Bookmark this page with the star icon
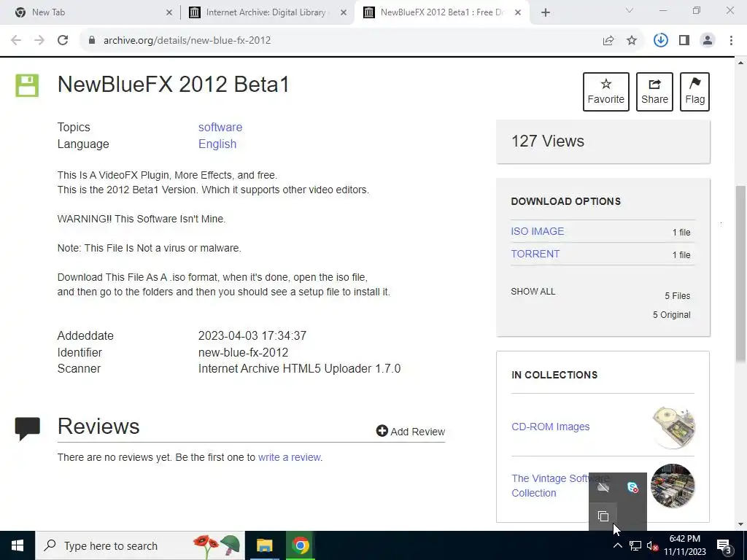This screenshot has height=560, width=747. [x=631, y=41]
